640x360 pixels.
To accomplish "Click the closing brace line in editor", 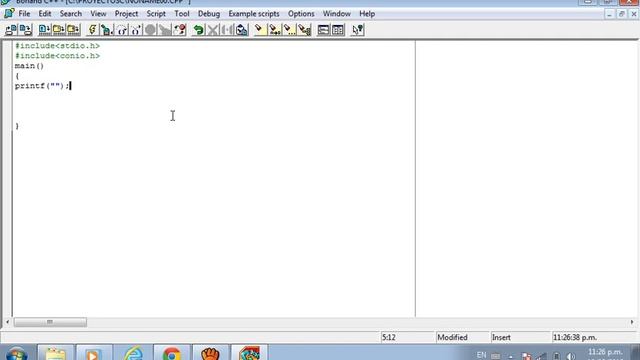I will pos(17,126).
